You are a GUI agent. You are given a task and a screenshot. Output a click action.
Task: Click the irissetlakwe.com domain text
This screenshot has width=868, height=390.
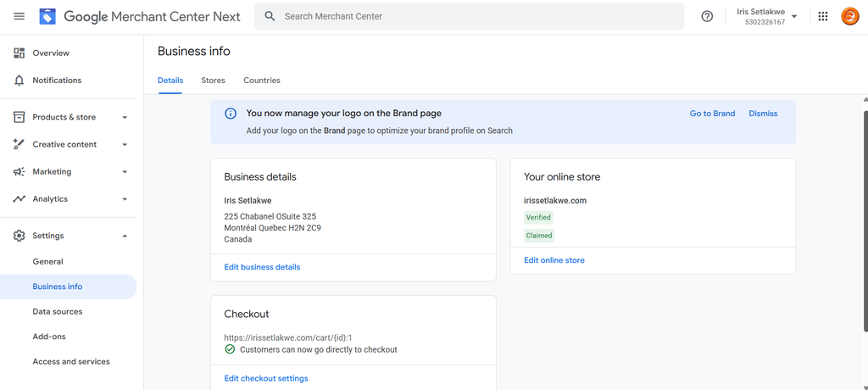coord(555,201)
